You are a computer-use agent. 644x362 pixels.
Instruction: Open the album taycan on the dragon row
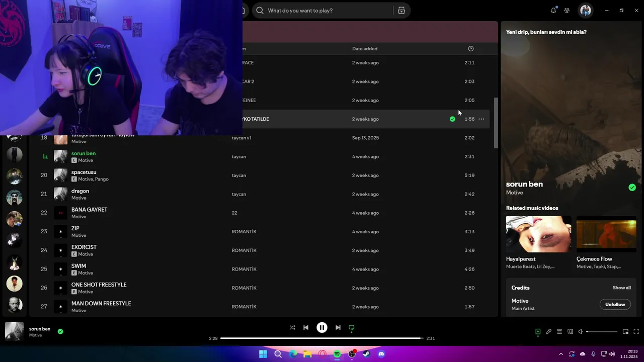[238, 194]
